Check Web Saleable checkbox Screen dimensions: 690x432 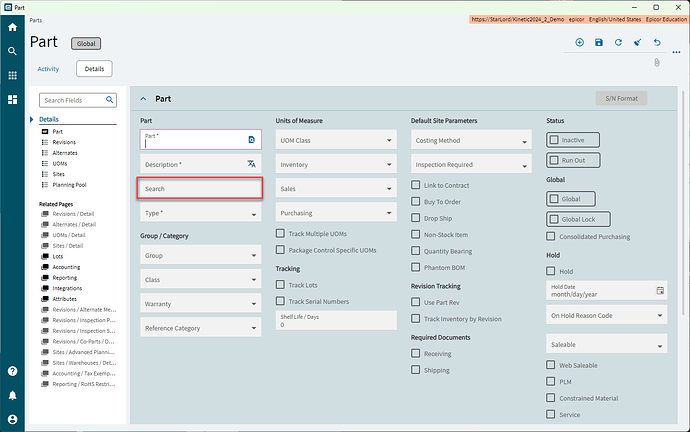551,365
